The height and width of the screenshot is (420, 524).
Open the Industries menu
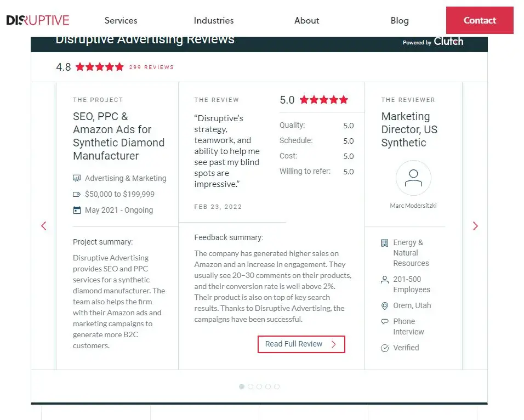pyautogui.click(x=214, y=20)
